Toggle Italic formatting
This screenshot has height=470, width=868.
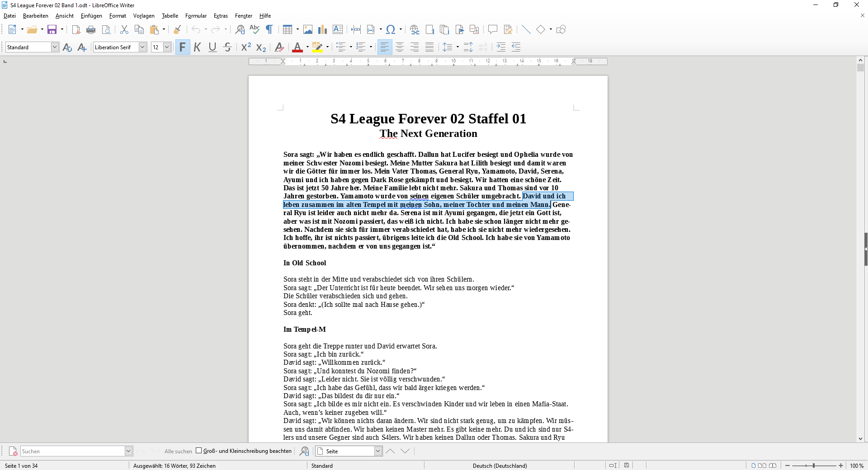pos(198,47)
